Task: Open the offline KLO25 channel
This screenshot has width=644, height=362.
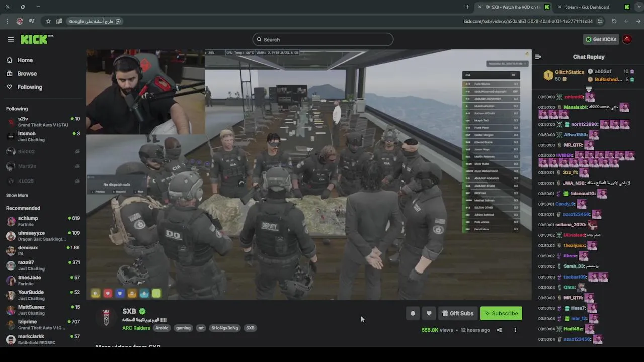Action: pyautogui.click(x=43, y=181)
